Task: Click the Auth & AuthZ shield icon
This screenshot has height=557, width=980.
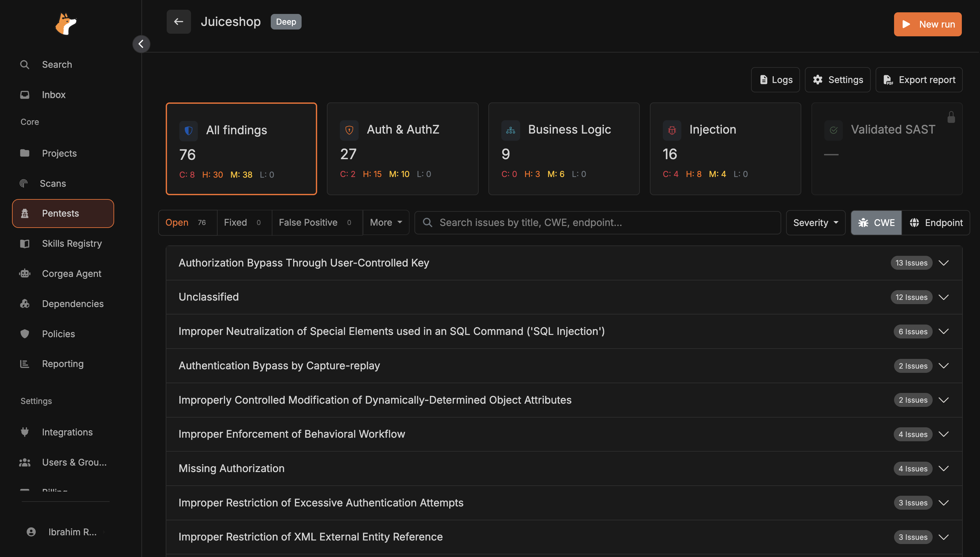Action: tap(349, 130)
